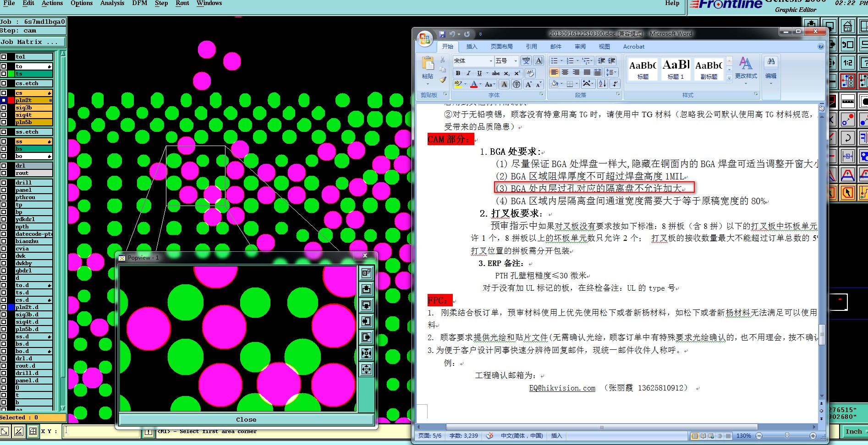868x445 pixels.
Task: Click the rotate arrow icon in Genesis toolbar
Action: 848,137
